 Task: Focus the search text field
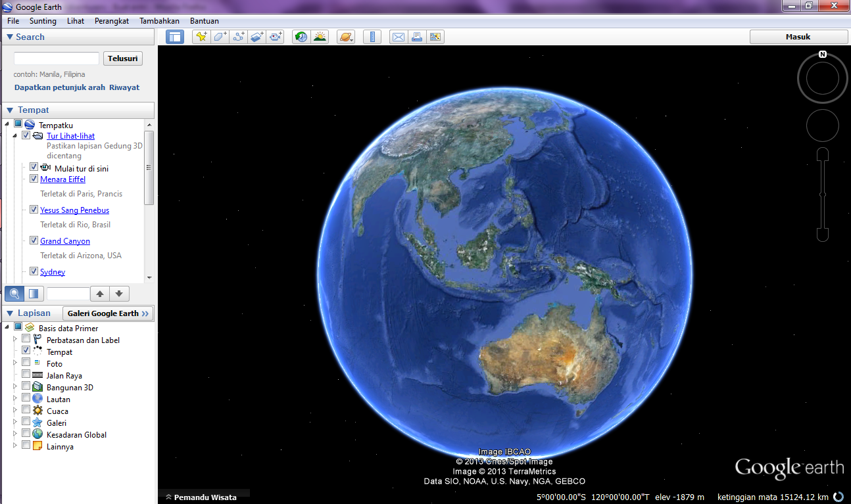[x=57, y=58]
